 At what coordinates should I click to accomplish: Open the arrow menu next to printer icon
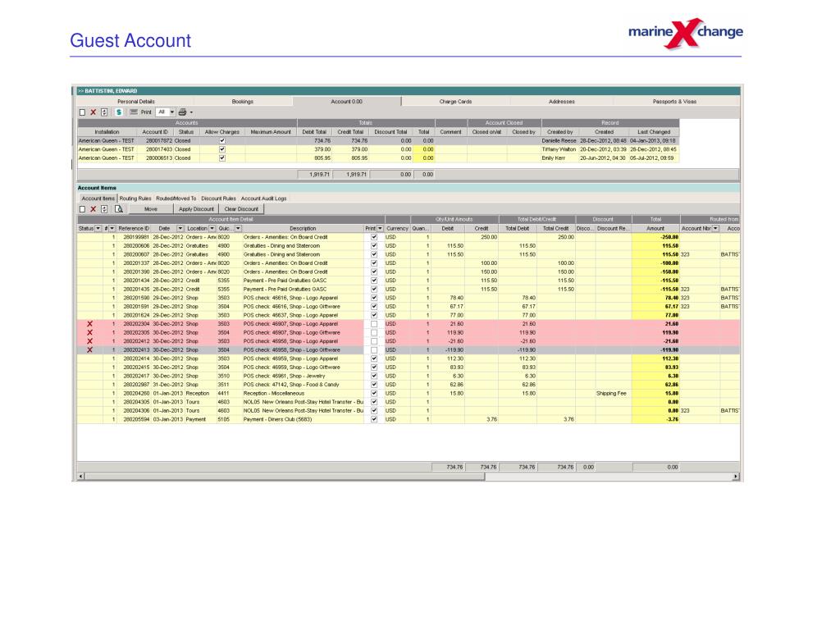coord(191,112)
